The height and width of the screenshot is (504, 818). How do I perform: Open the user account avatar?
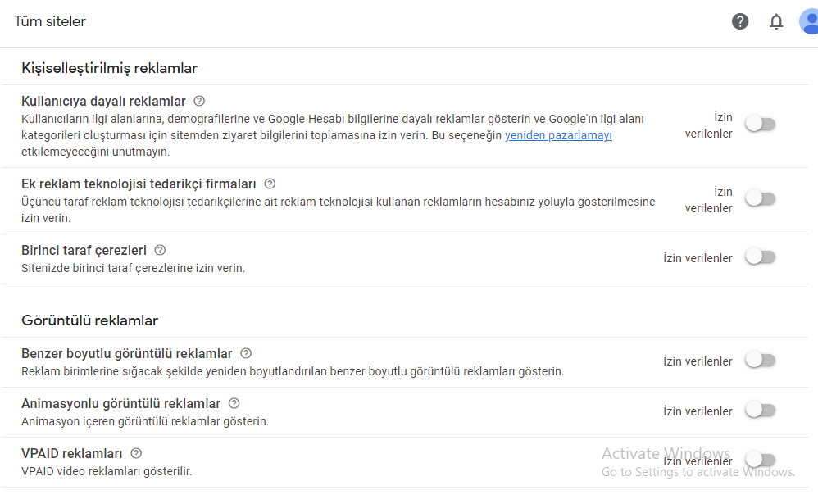coord(809,21)
